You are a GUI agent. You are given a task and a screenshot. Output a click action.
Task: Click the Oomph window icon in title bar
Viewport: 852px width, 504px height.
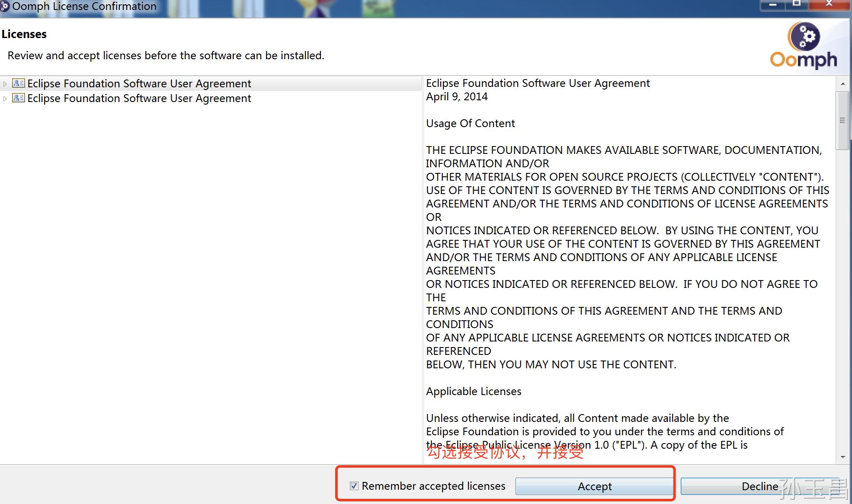click(5, 6)
